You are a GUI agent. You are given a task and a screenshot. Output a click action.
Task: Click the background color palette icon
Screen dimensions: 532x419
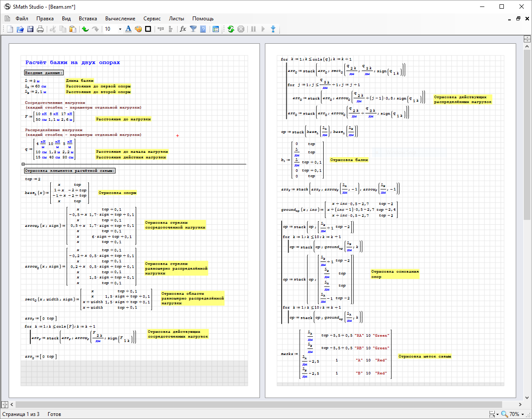click(138, 29)
